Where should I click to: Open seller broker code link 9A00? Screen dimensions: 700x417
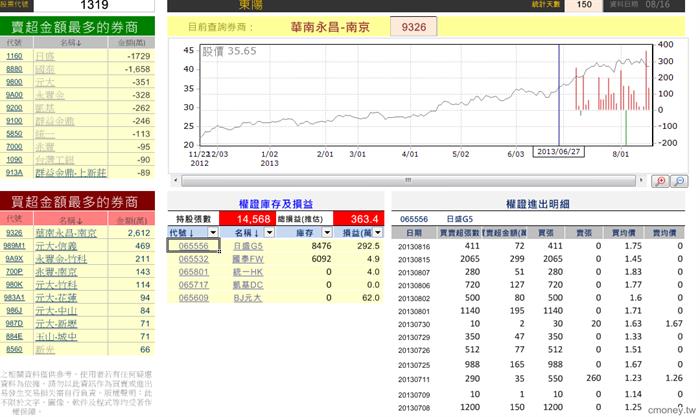click(x=14, y=95)
